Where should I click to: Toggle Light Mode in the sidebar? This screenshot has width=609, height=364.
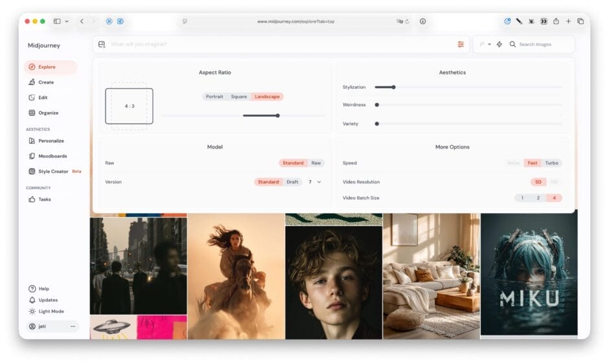(46, 311)
